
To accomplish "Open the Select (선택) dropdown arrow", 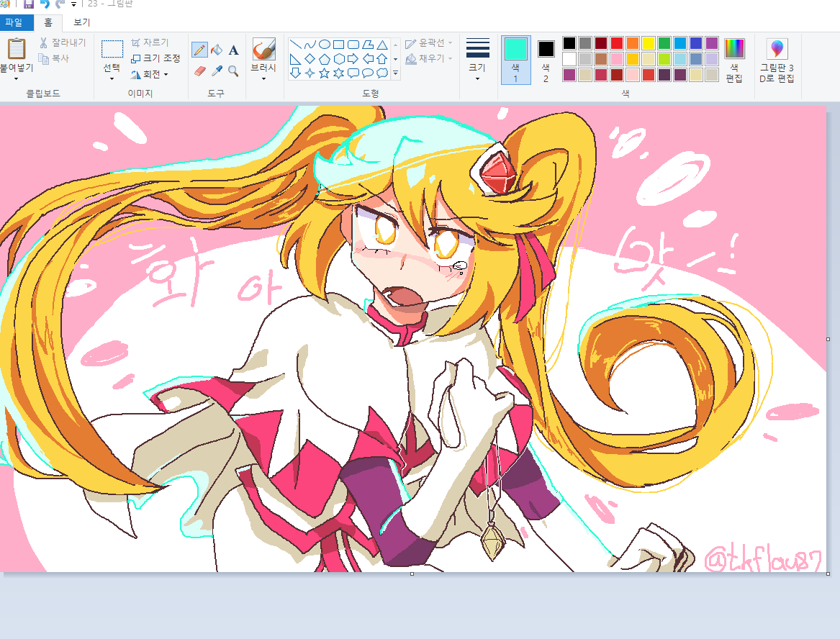I will coord(112,78).
